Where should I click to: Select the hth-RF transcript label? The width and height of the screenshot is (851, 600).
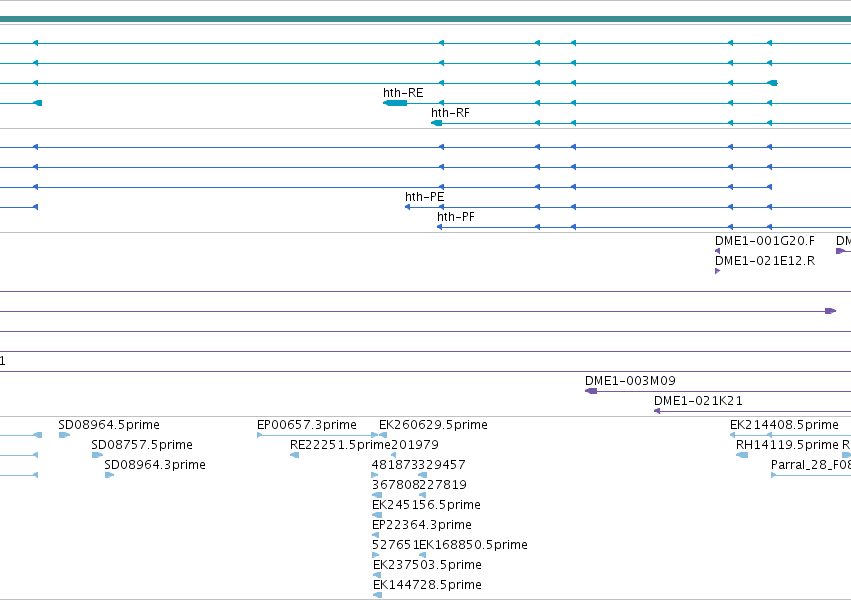click(450, 113)
